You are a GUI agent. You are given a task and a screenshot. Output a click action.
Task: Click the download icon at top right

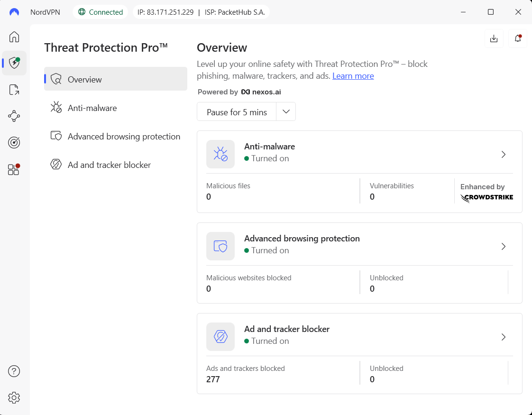click(x=494, y=38)
